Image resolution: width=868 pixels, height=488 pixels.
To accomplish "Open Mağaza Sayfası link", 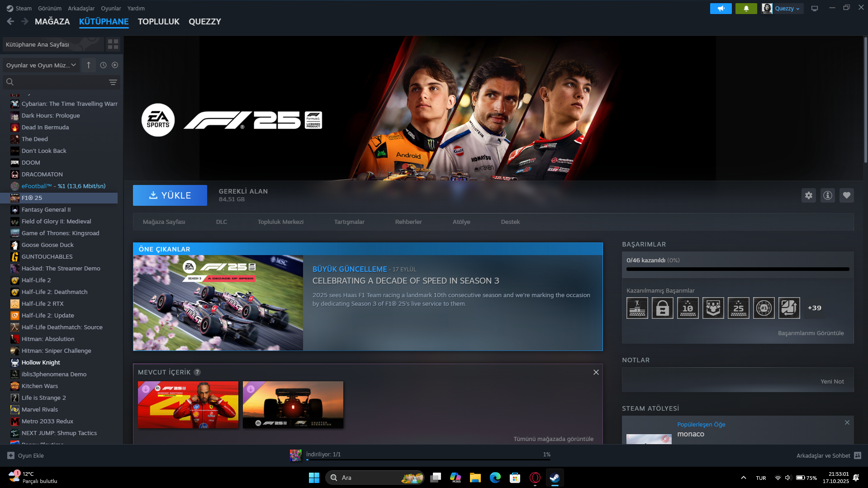I will (x=164, y=222).
